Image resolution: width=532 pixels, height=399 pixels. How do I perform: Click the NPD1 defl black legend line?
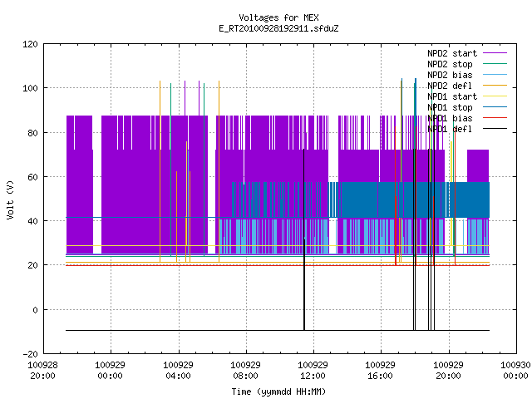tap(495, 129)
